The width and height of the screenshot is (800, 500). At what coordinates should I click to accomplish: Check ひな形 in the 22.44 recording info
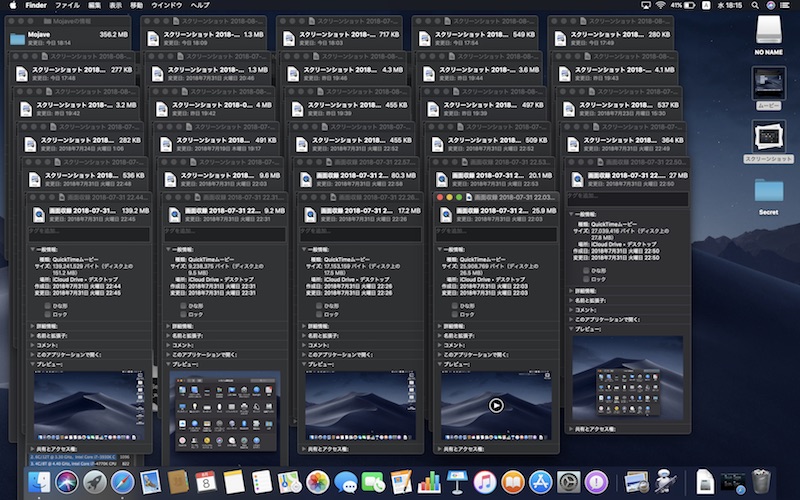click(x=48, y=306)
